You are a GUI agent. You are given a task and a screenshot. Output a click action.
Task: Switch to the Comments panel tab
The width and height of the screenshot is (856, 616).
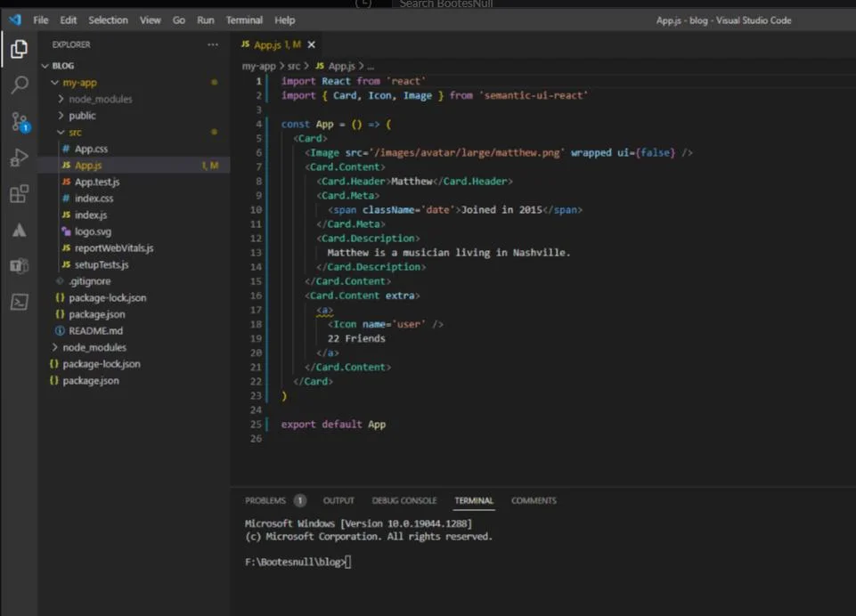tap(534, 501)
